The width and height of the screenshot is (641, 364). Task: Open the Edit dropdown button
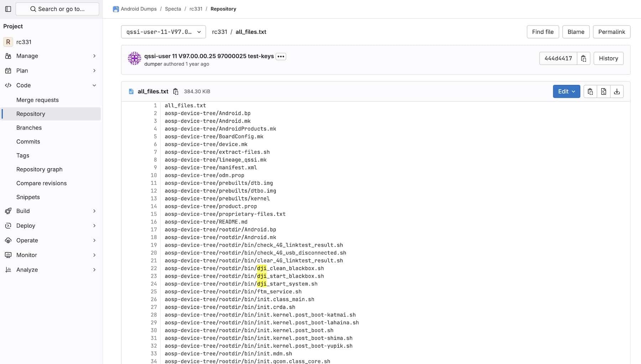click(566, 91)
